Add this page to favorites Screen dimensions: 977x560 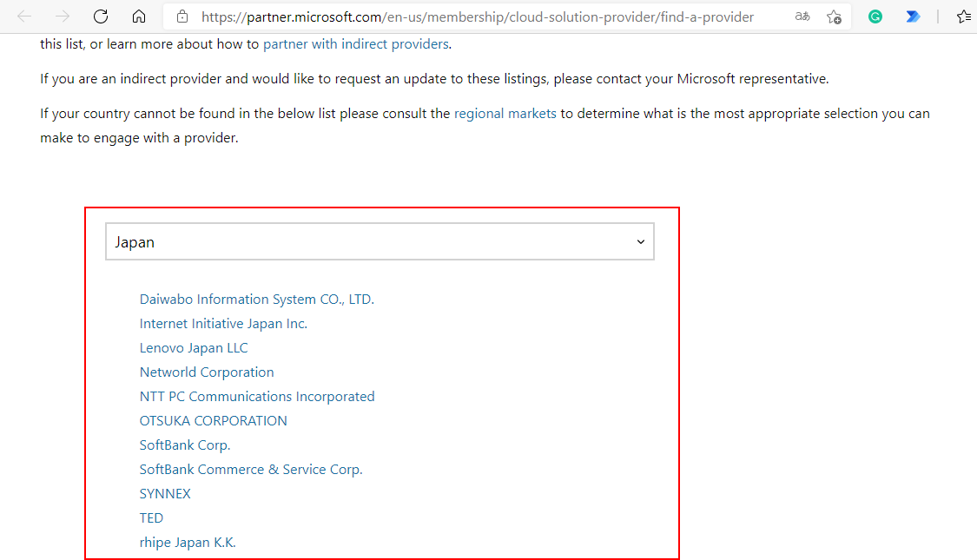(x=835, y=16)
